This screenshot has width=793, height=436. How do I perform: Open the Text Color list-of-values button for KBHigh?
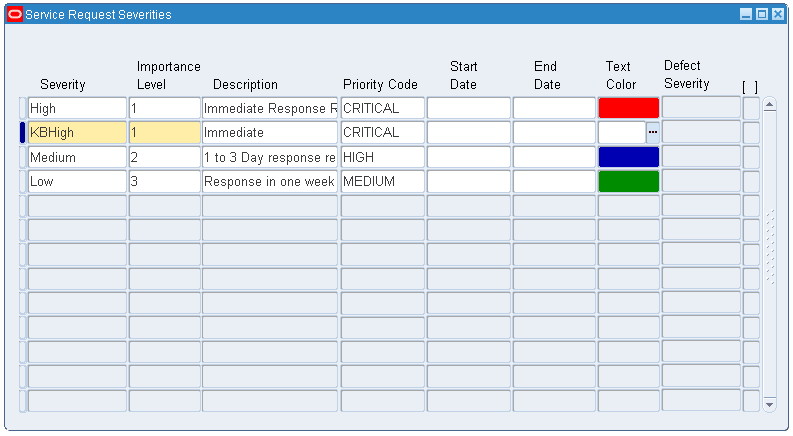pos(653,133)
